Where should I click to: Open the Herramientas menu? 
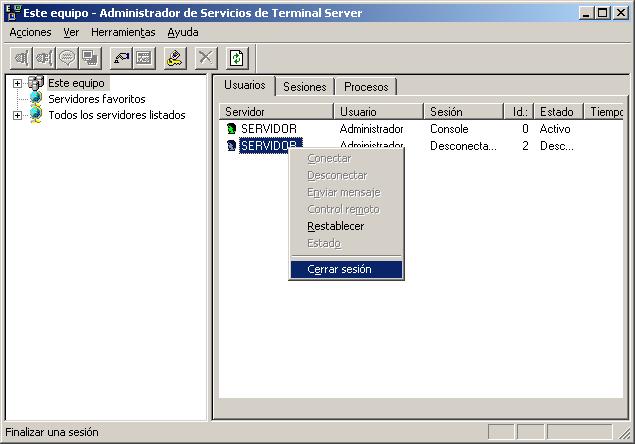point(122,32)
